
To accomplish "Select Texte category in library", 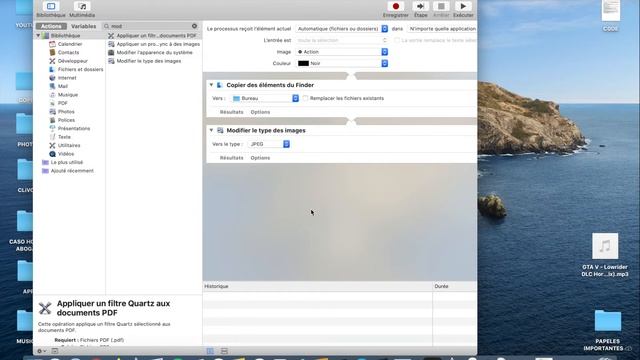I will pos(64,137).
